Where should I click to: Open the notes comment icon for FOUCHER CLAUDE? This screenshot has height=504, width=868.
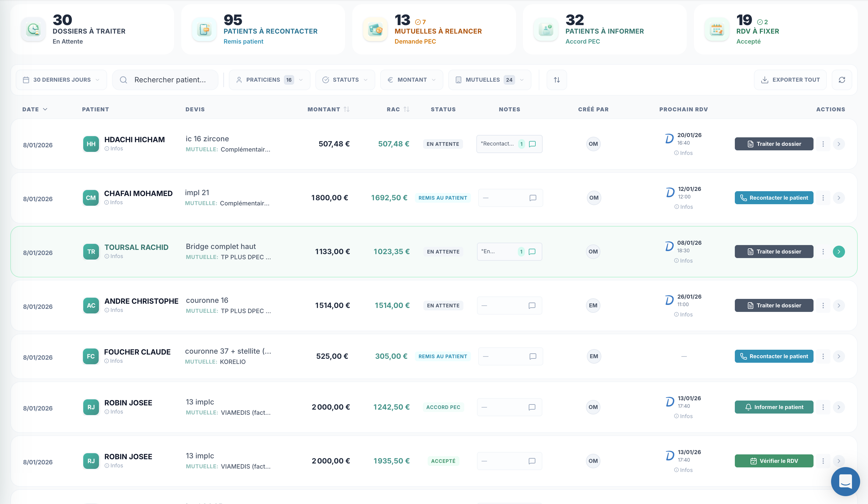[x=532, y=356]
